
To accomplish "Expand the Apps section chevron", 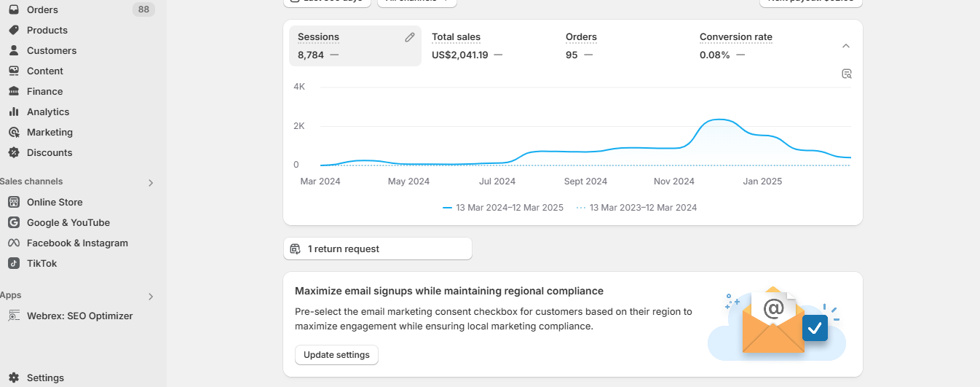I will [151, 297].
